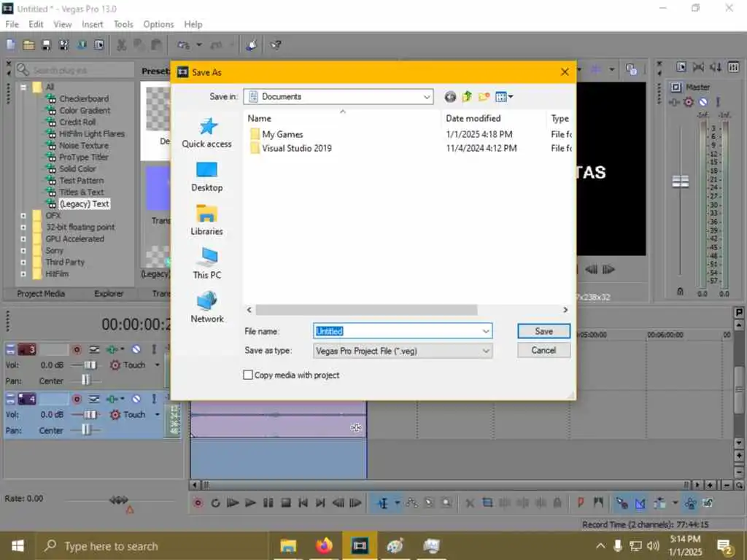
Task: Click the Save floppy icon in the main toolbar
Action: coord(46,44)
